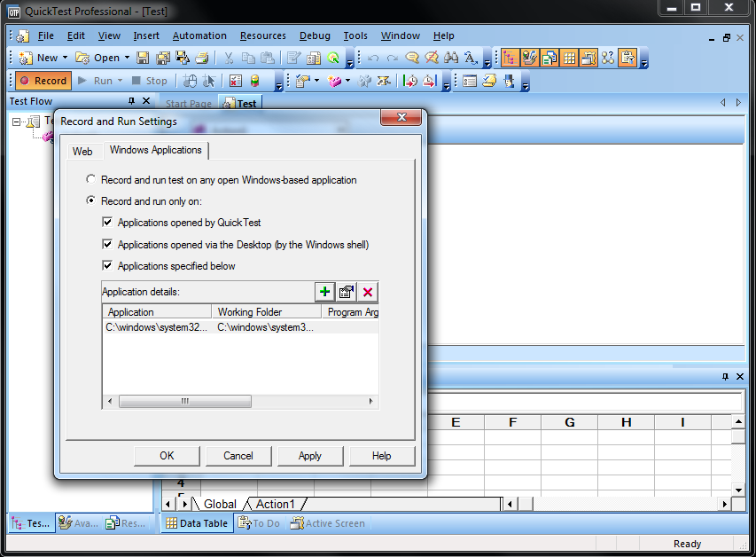Click the data table formula input field
756x557 pixels.
pos(584,402)
